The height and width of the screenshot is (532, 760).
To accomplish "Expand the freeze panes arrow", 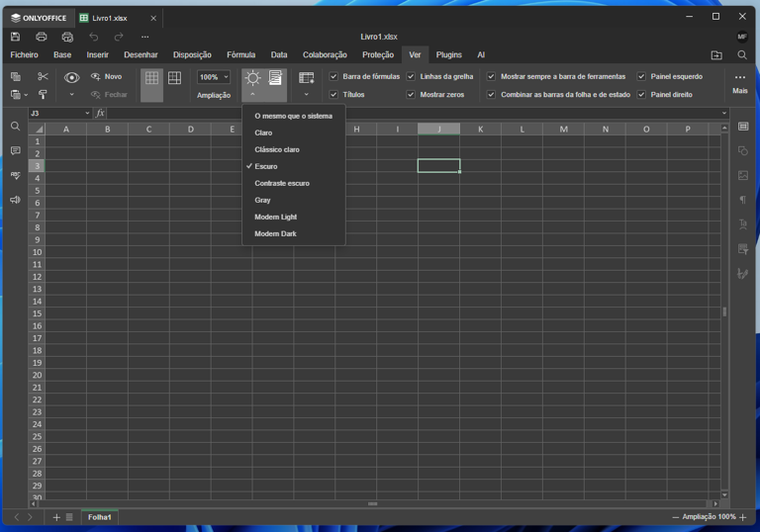I will (307, 95).
